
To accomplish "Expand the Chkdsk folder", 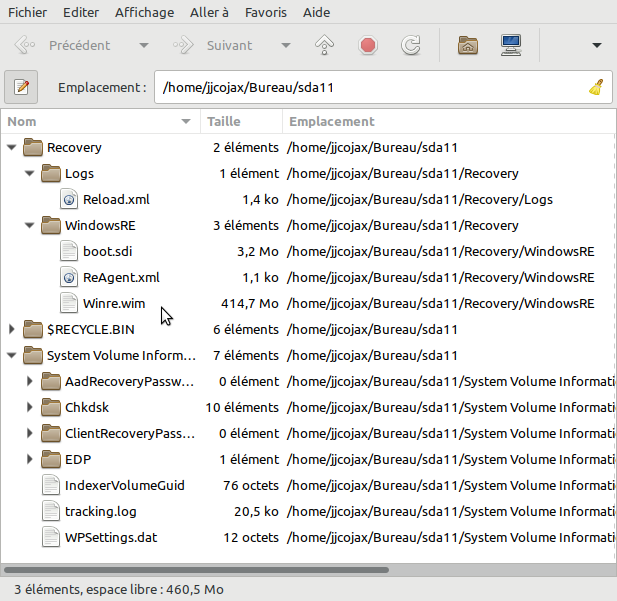I will [x=30, y=407].
